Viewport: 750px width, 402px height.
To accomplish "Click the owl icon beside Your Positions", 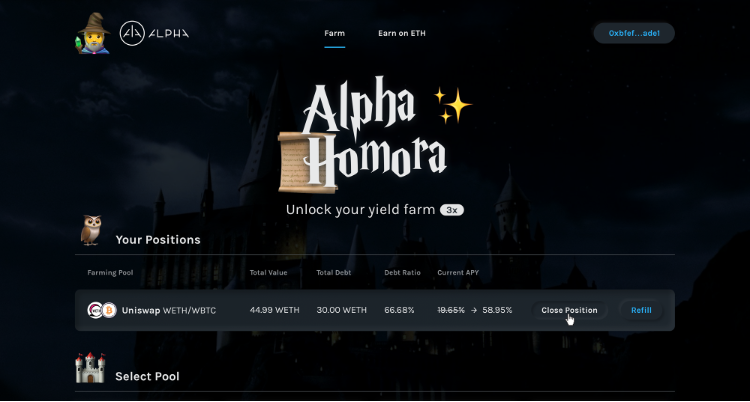I will (x=91, y=230).
